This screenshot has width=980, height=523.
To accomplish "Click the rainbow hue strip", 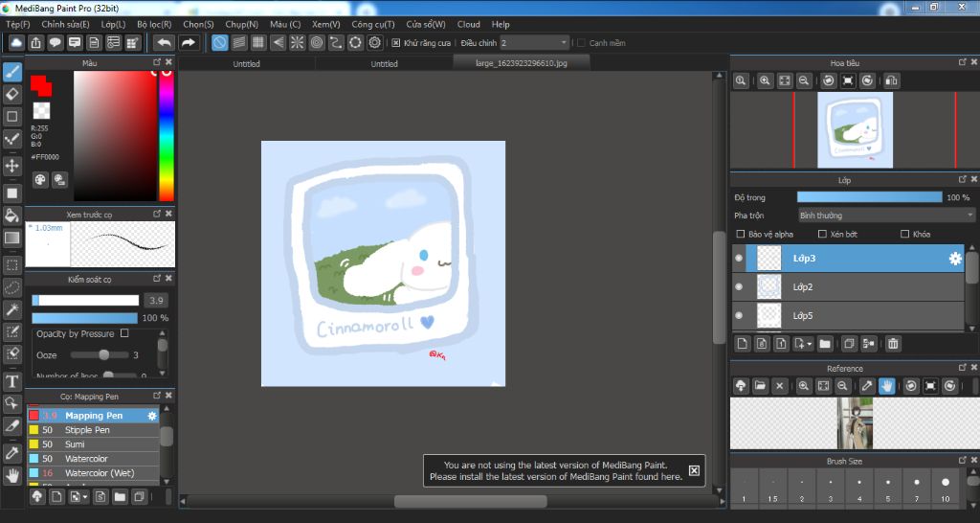I will coord(167,136).
